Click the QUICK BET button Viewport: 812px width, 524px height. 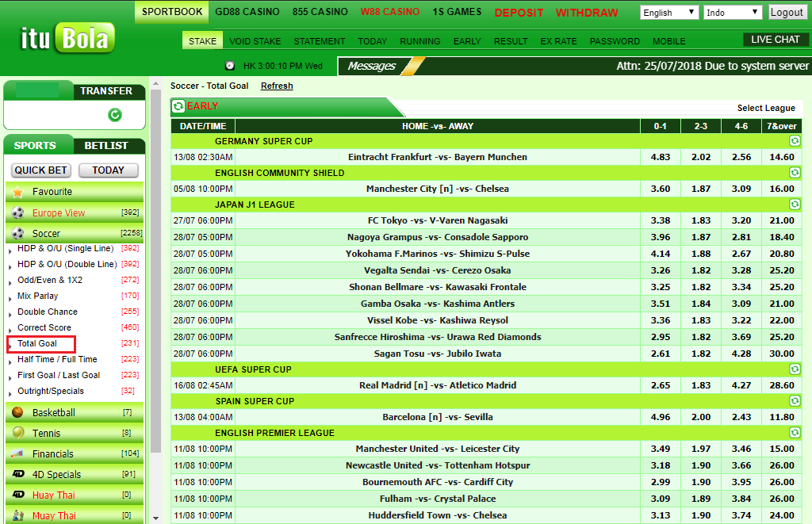(41, 170)
